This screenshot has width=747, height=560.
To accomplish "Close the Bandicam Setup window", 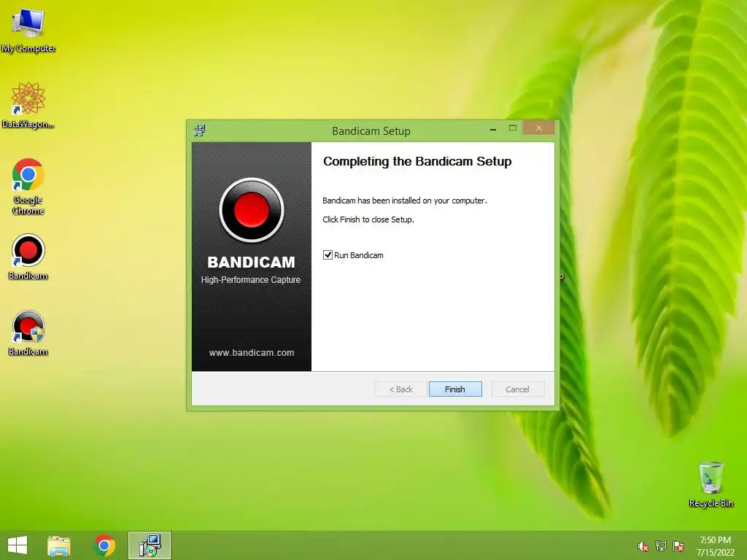I will 539,128.
